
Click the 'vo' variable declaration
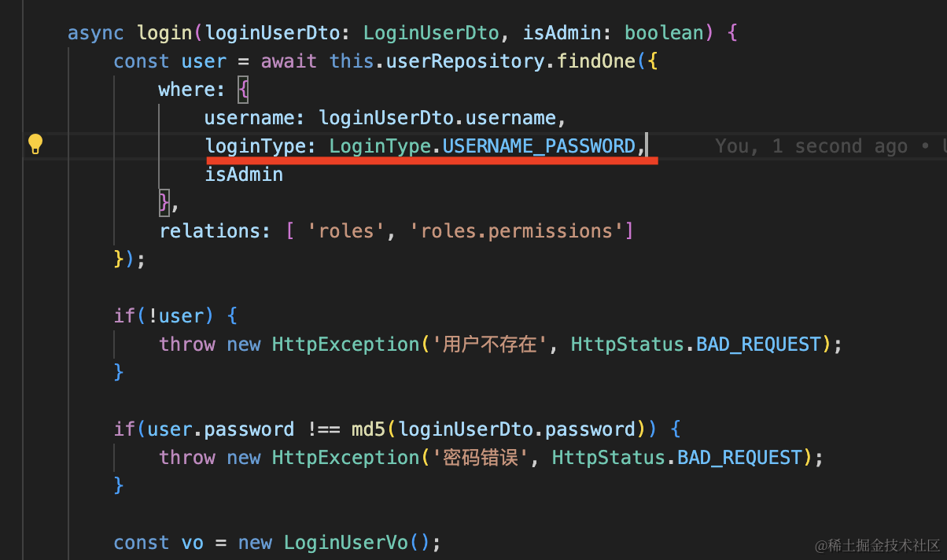point(192,543)
